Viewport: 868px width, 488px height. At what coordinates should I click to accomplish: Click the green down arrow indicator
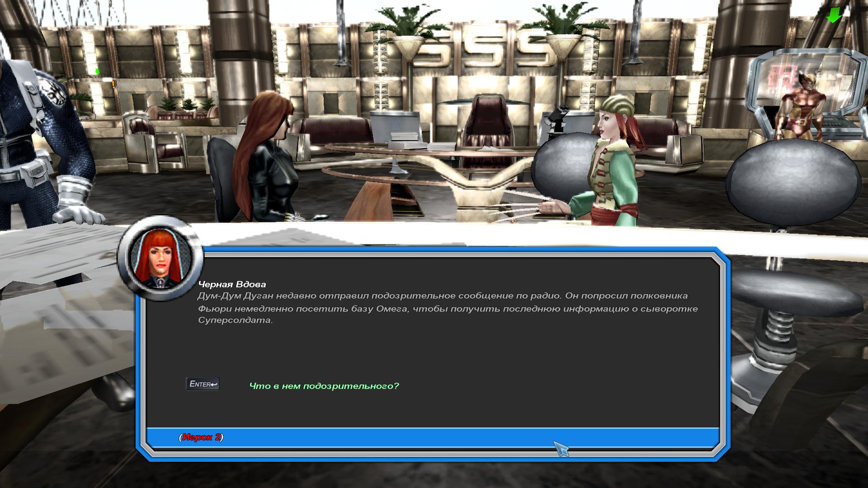coord(833,15)
